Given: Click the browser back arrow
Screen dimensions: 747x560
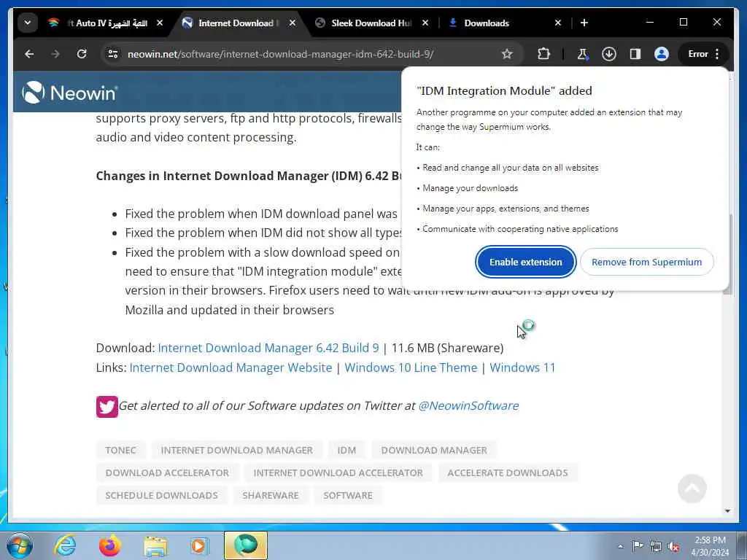Looking at the screenshot, I should [29, 54].
